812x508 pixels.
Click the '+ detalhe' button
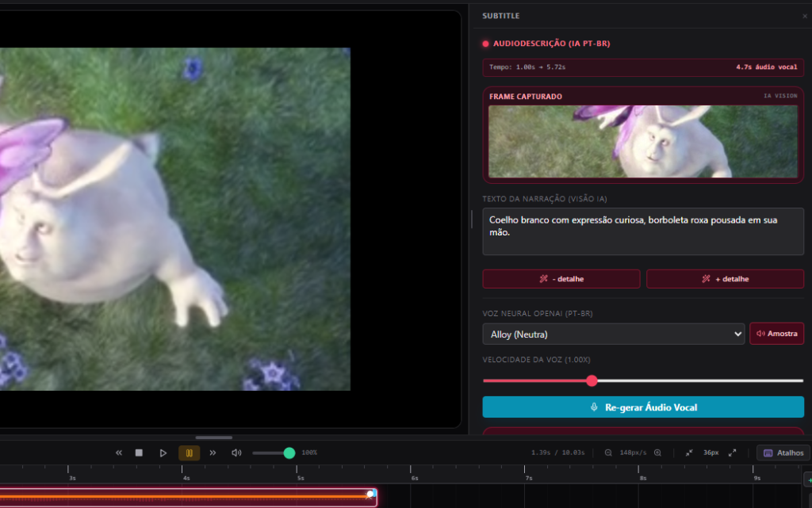[x=725, y=279]
